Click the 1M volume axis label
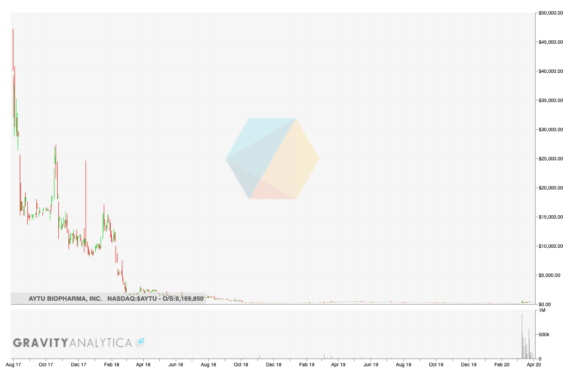588x377 pixels. pos(541,310)
